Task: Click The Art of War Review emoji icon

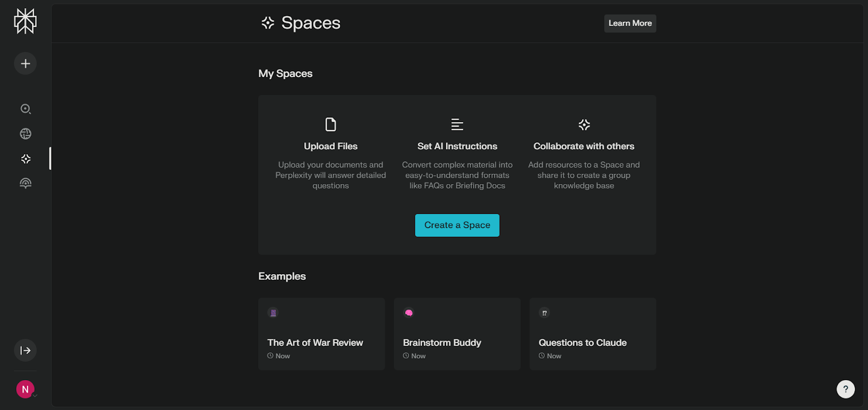Action: pyautogui.click(x=273, y=313)
